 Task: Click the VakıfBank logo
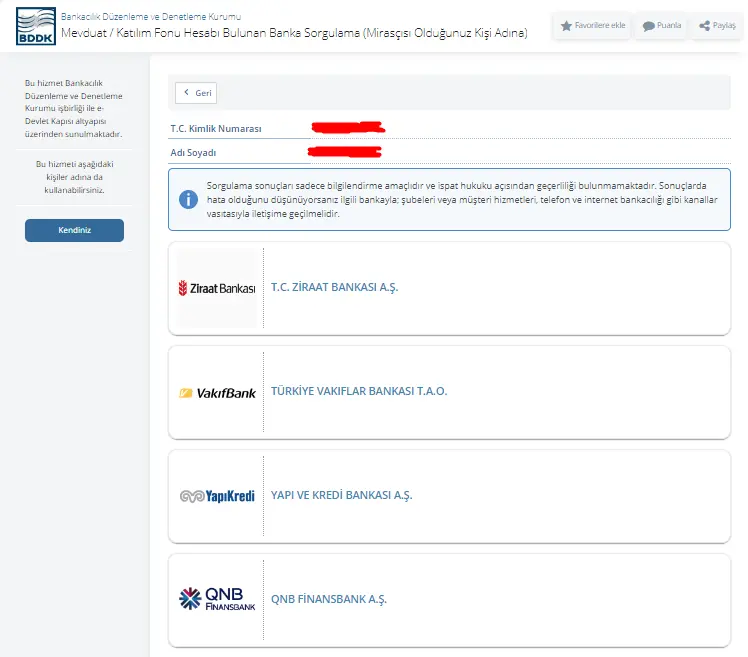coord(217,393)
